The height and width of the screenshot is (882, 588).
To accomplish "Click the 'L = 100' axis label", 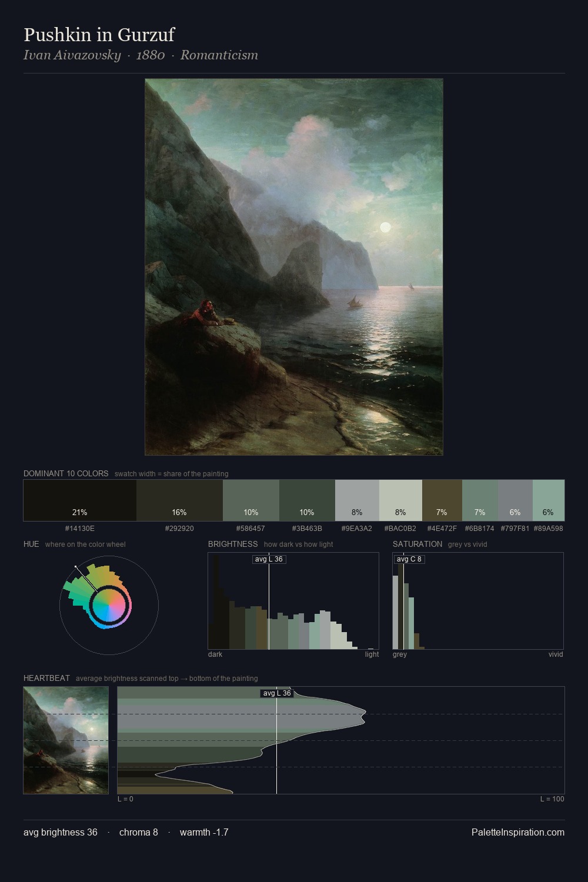I will click(x=552, y=799).
